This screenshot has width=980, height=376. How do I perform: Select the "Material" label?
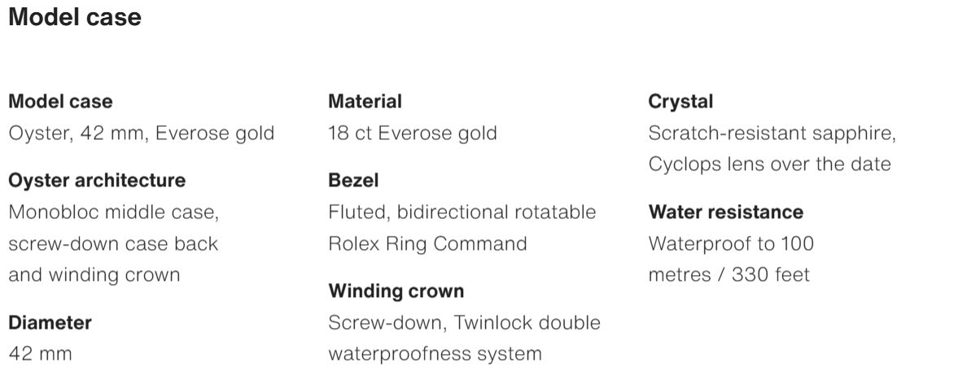pyautogui.click(x=365, y=102)
